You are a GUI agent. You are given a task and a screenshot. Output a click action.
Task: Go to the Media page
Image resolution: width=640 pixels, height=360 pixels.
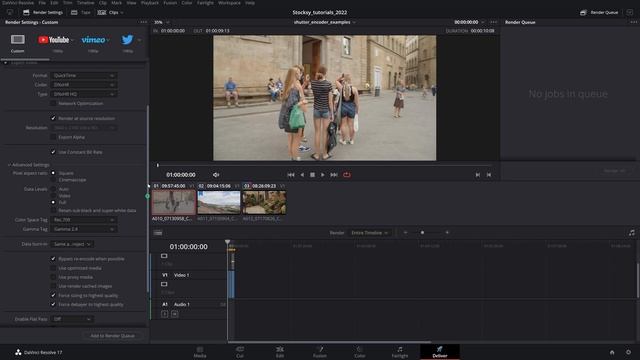point(200,352)
